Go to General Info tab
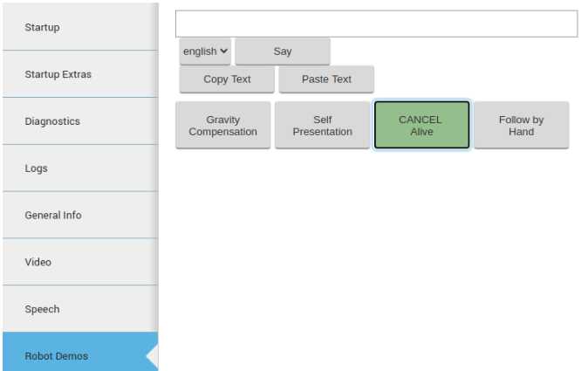Image resolution: width=588 pixels, height=371 pixels. coord(80,215)
